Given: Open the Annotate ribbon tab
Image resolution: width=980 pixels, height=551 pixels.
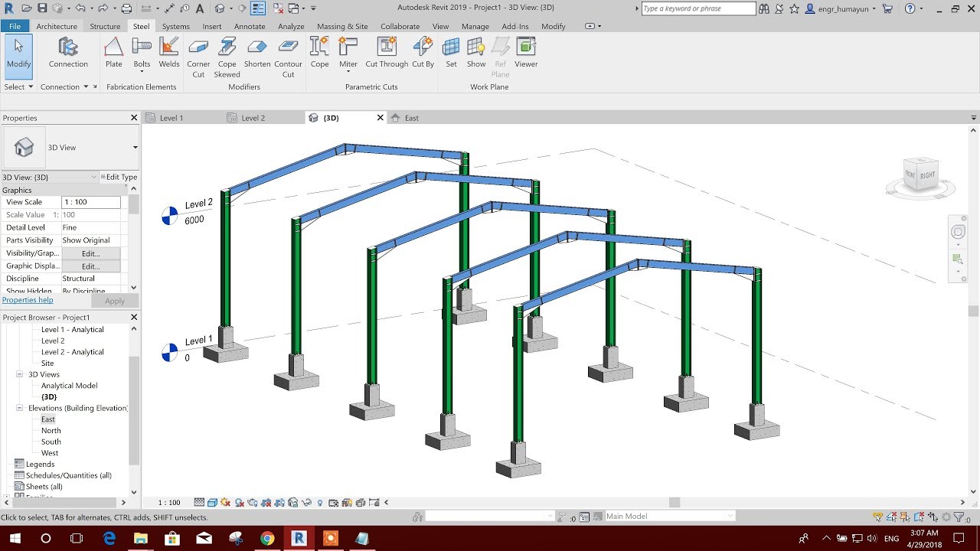Looking at the screenshot, I should coord(249,25).
